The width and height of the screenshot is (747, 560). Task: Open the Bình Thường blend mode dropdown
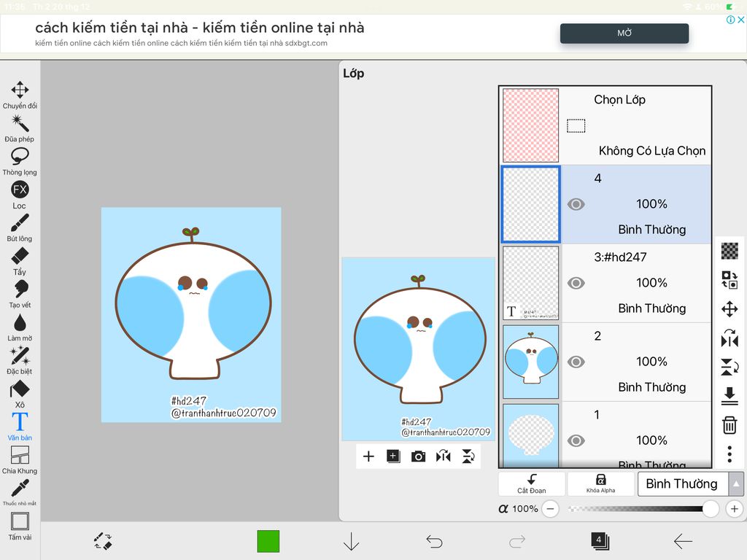pos(683,484)
